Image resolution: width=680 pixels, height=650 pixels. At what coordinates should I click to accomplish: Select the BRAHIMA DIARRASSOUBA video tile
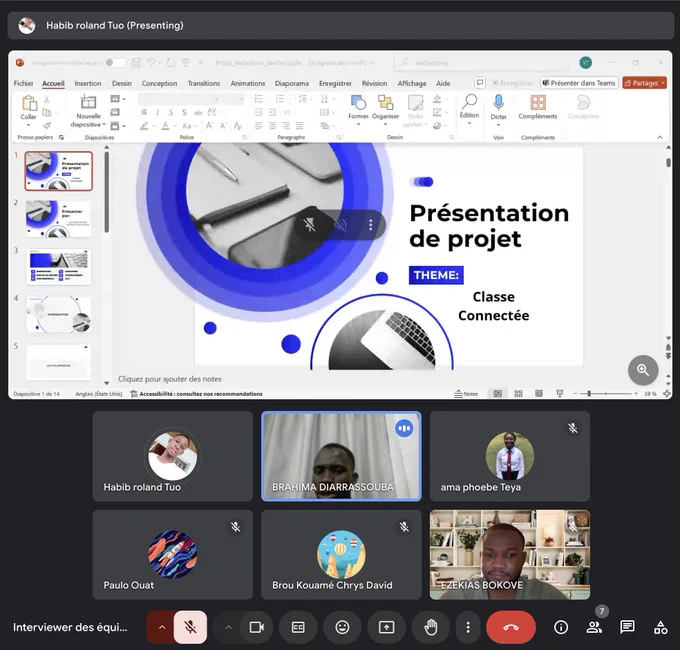click(x=341, y=456)
